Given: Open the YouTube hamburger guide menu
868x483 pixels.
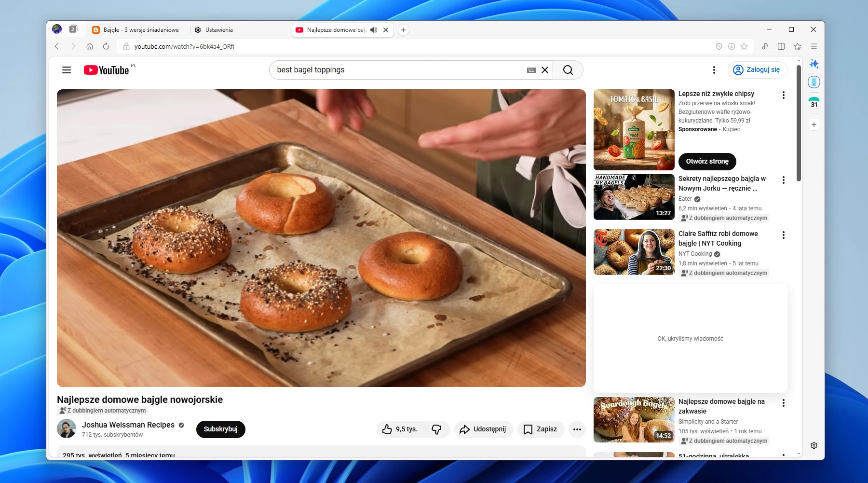Looking at the screenshot, I should coord(67,70).
